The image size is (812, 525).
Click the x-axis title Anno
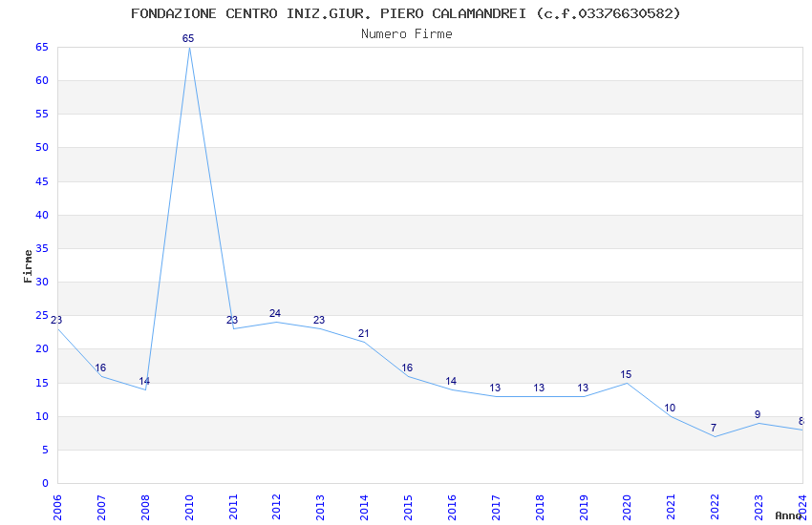coord(788,515)
